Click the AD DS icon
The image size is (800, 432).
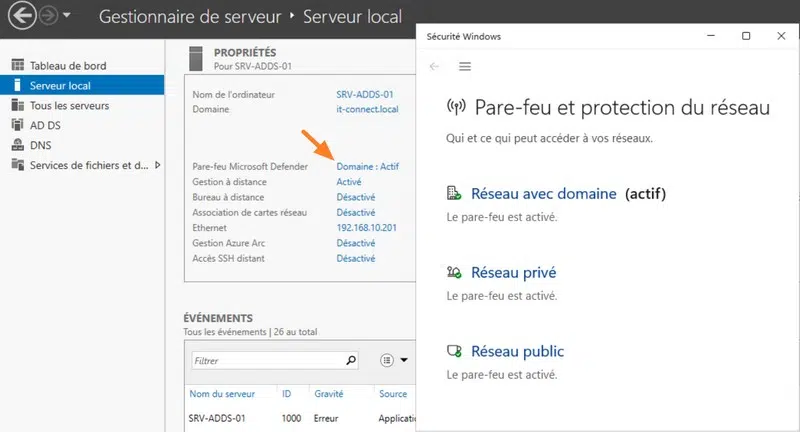pyautogui.click(x=17, y=124)
